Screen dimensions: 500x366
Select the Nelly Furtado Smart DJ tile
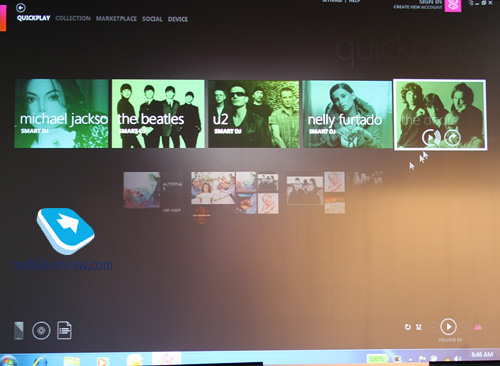coord(347,114)
